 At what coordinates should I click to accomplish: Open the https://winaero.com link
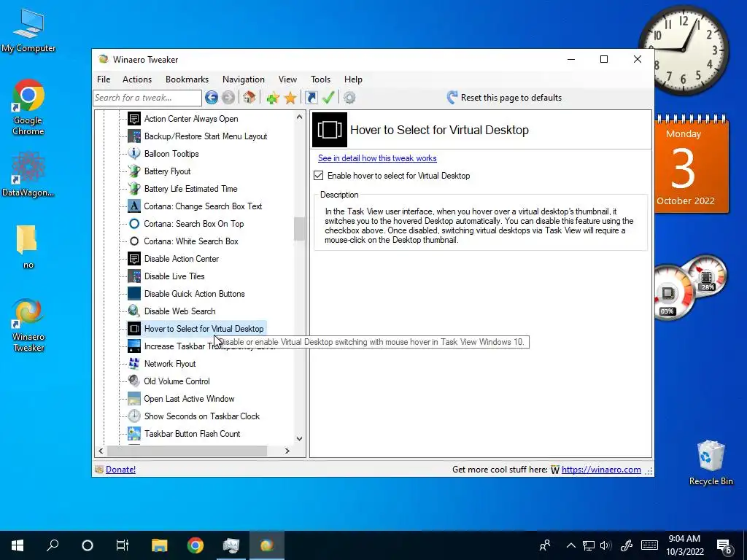click(x=601, y=470)
